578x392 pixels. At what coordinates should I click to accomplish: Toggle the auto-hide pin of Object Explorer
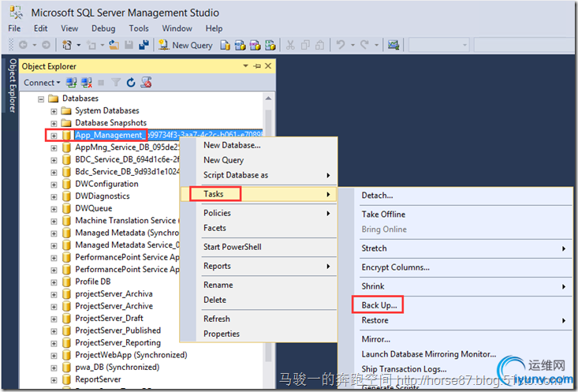tap(257, 66)
